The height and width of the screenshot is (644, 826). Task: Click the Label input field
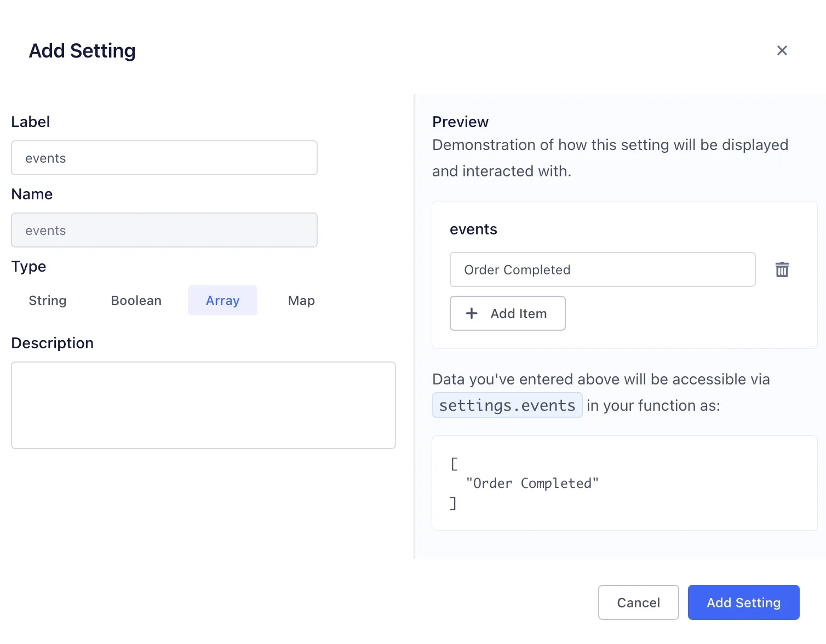(x=164, y=158)
